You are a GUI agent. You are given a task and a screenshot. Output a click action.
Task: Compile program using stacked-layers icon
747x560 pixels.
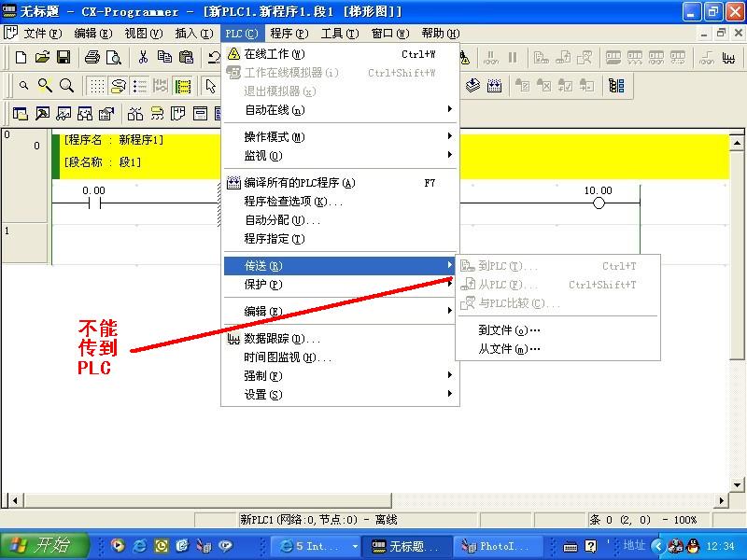pos(472,86)
